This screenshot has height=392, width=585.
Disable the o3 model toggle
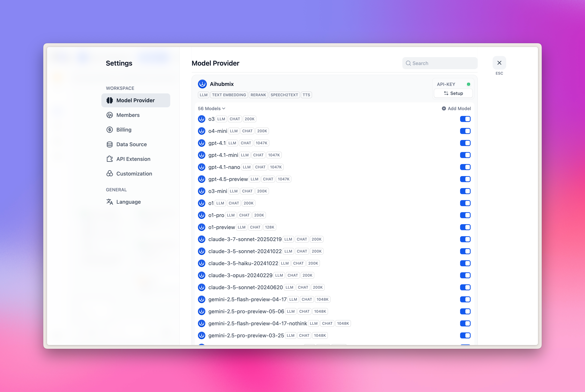(465, 119)
